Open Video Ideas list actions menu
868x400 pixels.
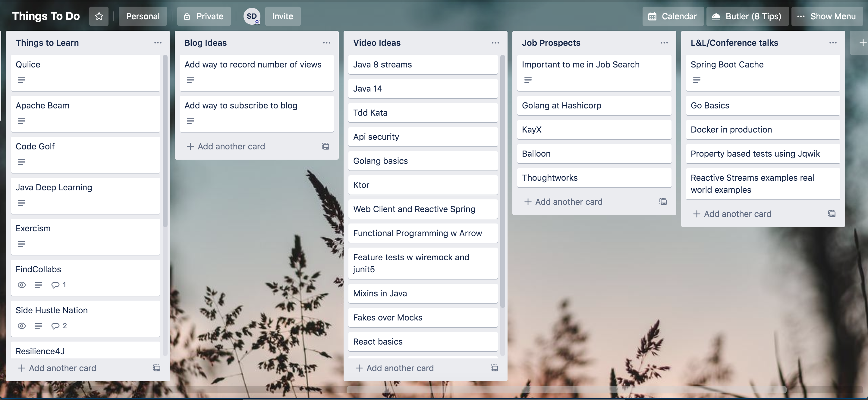click(495, 43)
